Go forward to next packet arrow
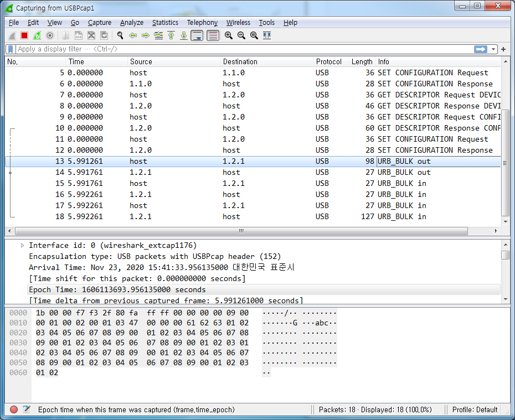Viewport: 515px width, 420px height. (146, 35)
